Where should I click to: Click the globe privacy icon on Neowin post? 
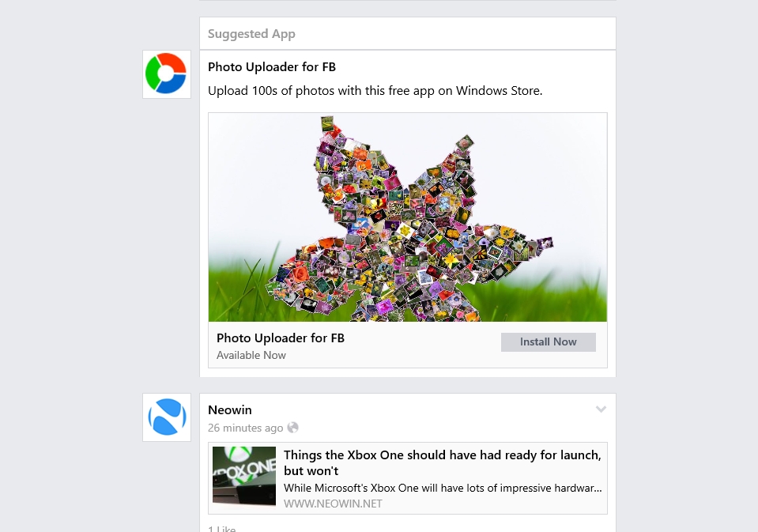[293, 428]
